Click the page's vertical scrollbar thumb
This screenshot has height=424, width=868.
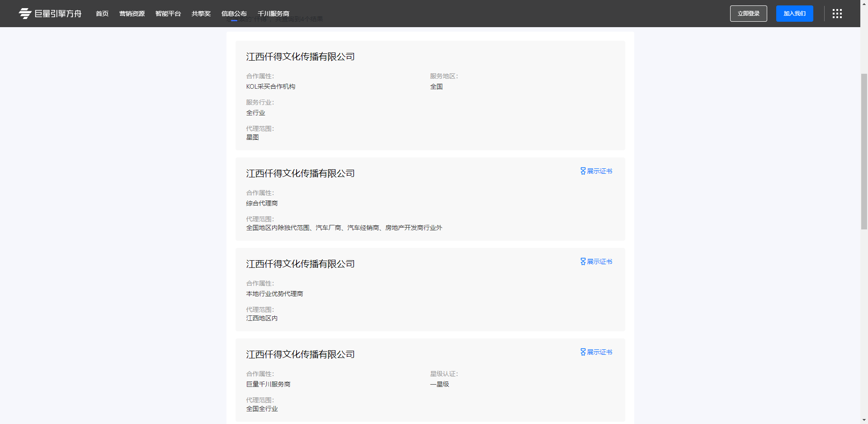coord(864,152)
